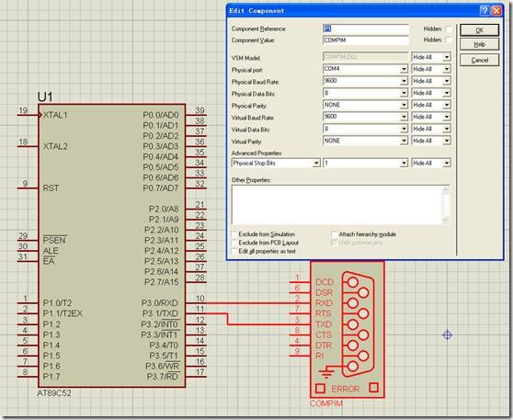Click the PSEN pin label on U1
This screenshot has width=513, height=420.
(54, 240)
